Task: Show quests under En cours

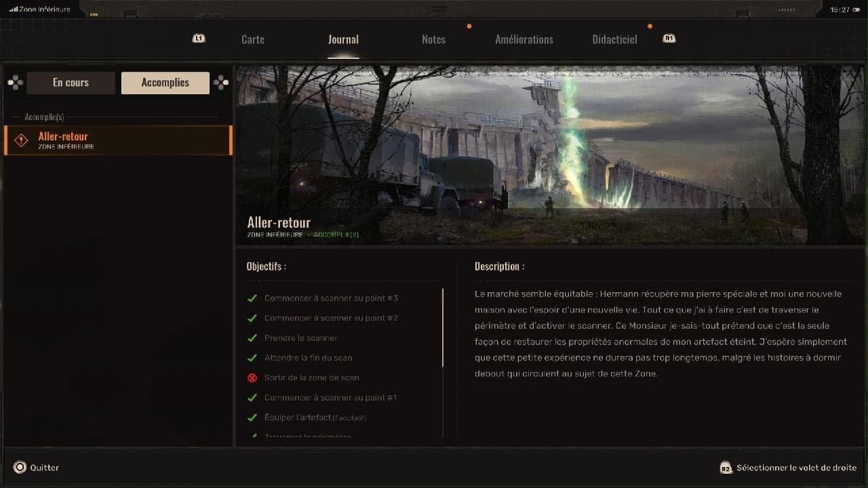Action: (71, 83)
